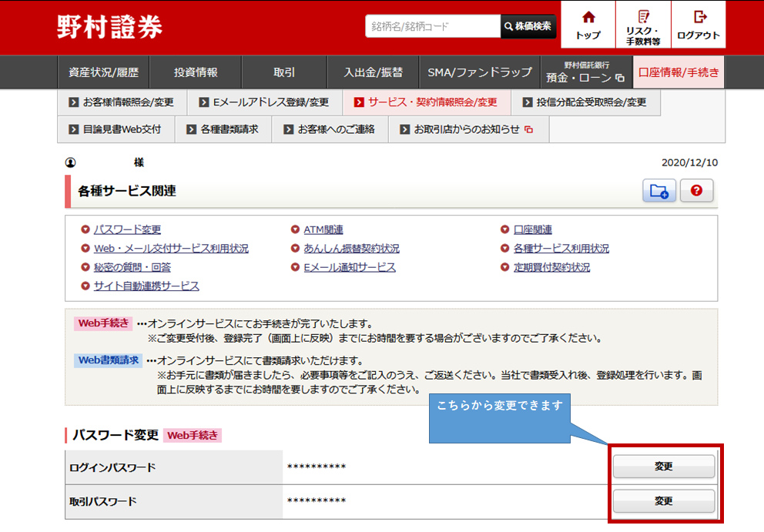Click the arrow icon on 各種書類請求
The height and width of the screenshot is (532, 764).
(192, 129)
